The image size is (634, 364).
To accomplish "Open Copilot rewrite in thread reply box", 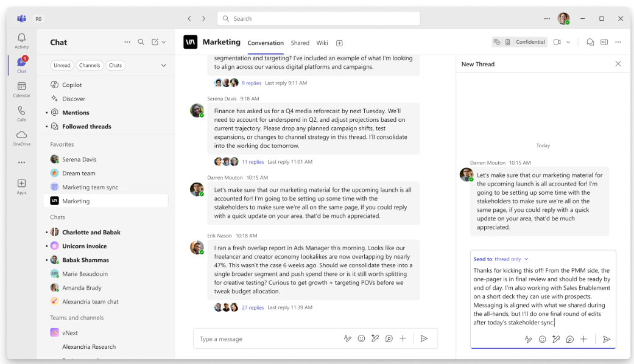I will point(556,340).
